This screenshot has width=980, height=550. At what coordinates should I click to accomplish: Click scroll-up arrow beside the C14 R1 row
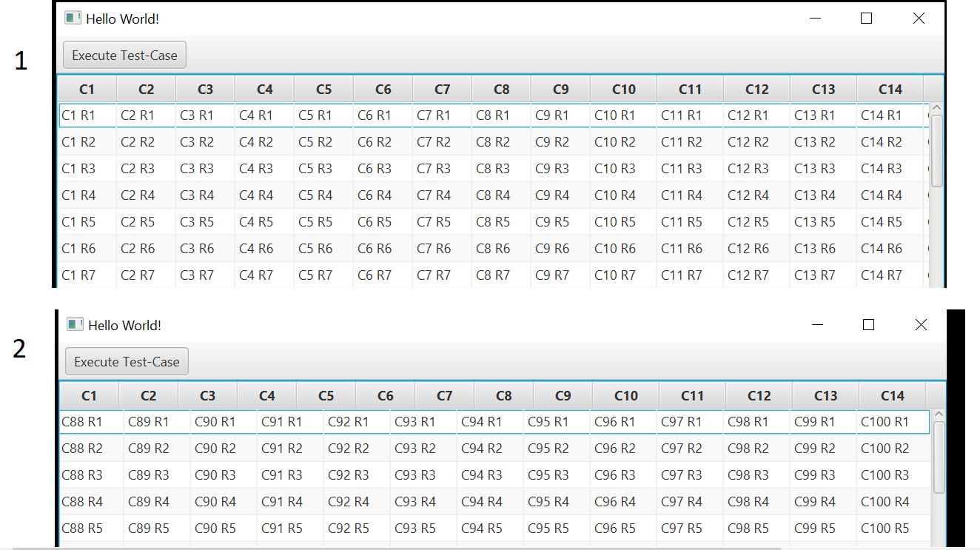pyautogui.click(x=937, y=108)
